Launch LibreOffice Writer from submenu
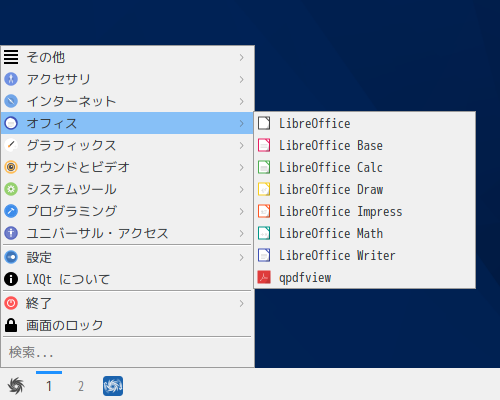 365,255
